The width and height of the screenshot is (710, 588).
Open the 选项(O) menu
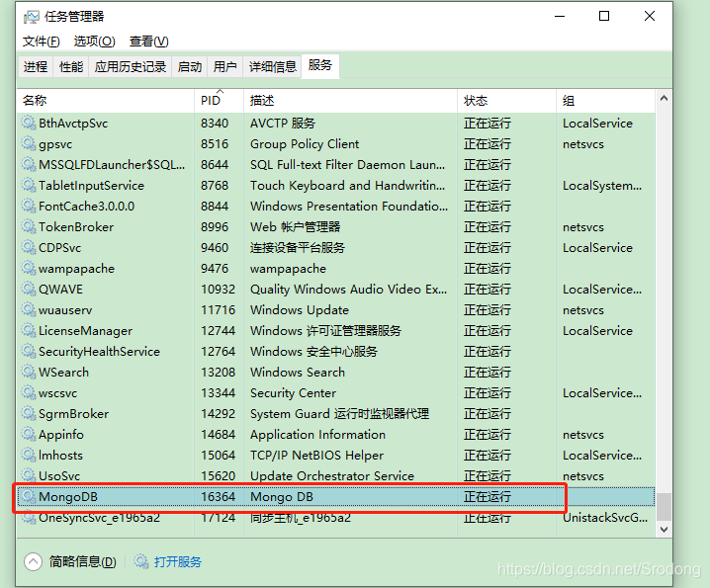94,42
